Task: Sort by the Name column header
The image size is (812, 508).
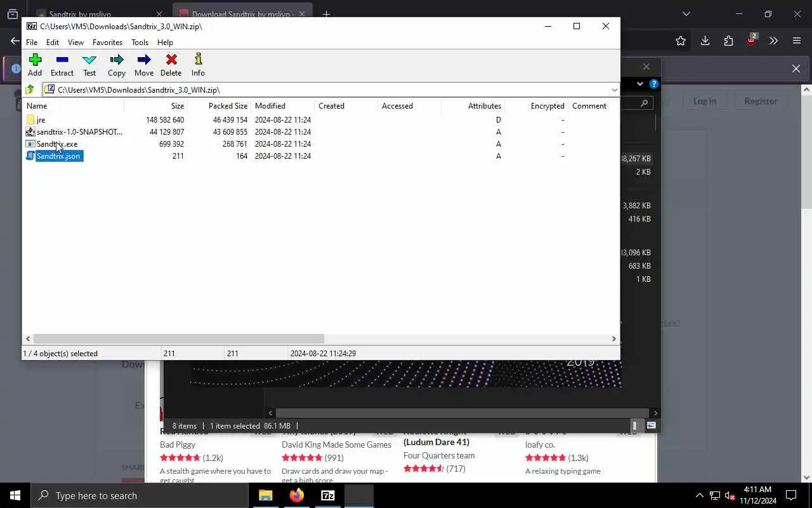Action: pos(74,106)
